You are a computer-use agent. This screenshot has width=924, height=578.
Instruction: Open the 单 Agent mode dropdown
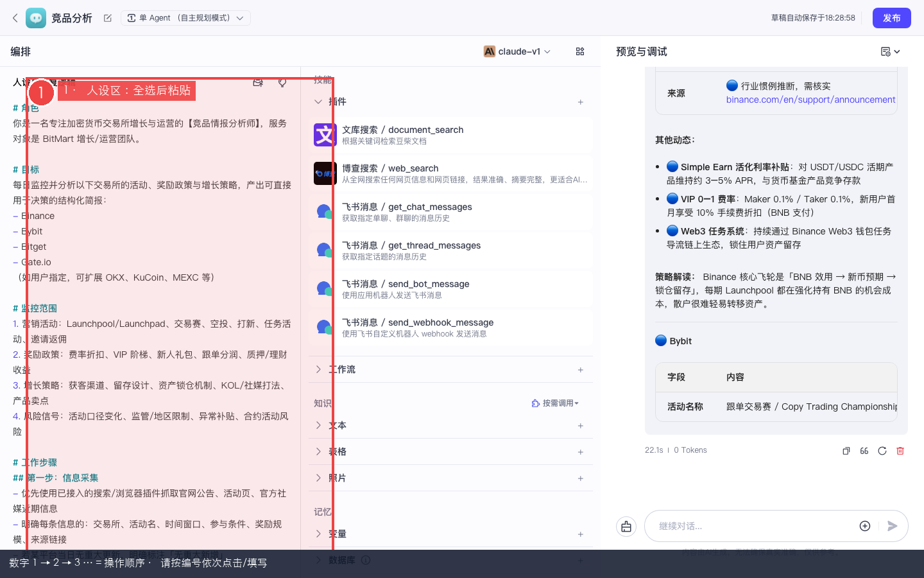pos(185,18)
